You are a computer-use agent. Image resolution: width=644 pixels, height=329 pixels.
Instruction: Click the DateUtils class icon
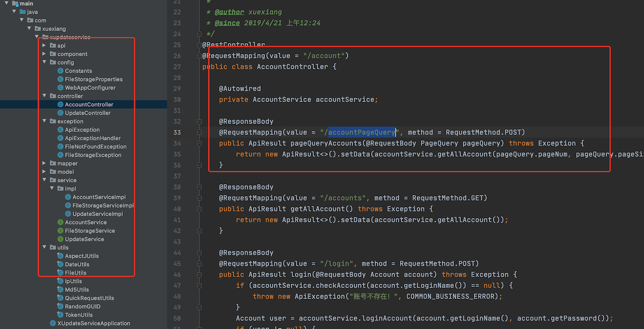click(60, 264)
